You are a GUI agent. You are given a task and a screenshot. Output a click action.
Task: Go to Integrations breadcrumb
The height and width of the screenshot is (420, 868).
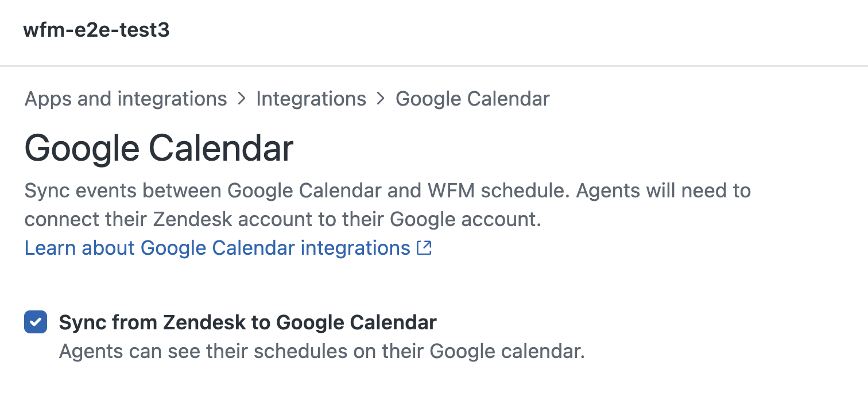click(311, 99)
